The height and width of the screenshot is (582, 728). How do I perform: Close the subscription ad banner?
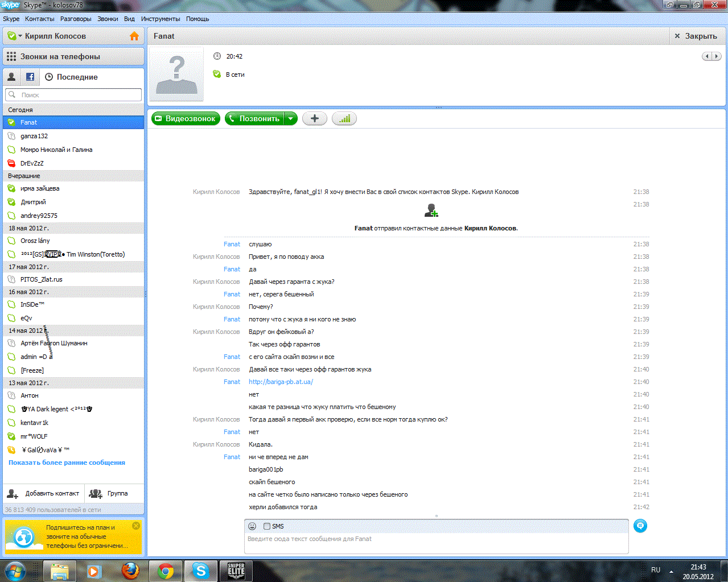pos(136,526)
